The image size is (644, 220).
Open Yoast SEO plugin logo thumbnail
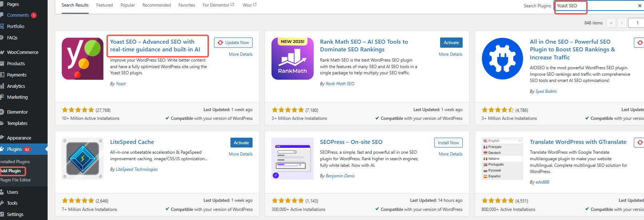[82, 59]
